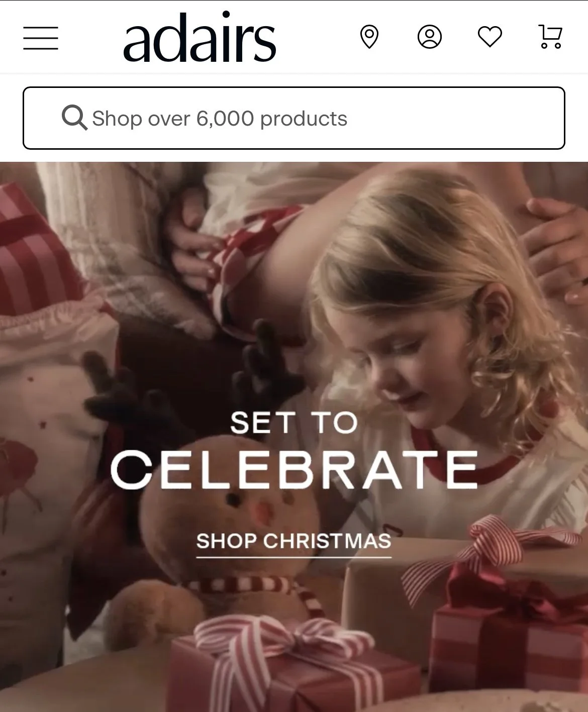The width and height of the screenshot is (588, 712).
Task: Open the shopping cart icon
Action: tap(550, 37)
